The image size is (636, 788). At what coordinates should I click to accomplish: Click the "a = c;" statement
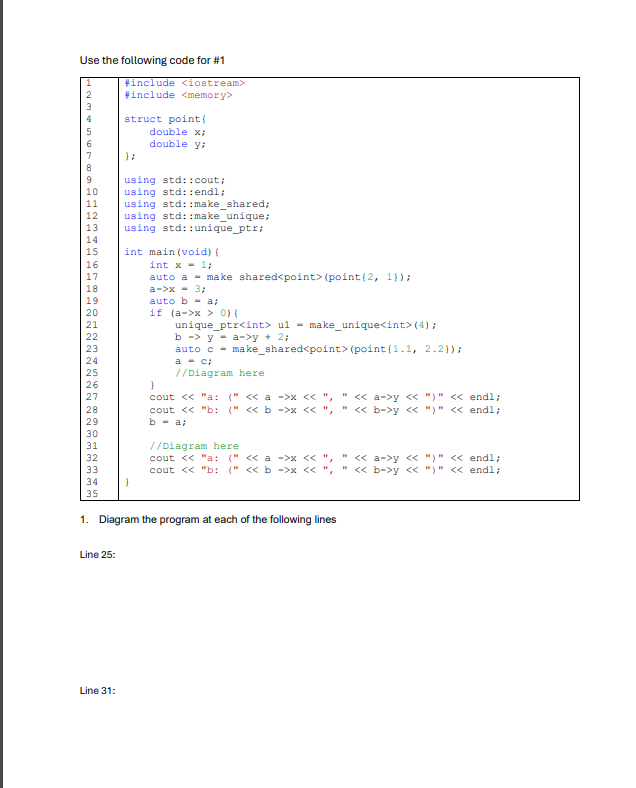pos(193,361)
